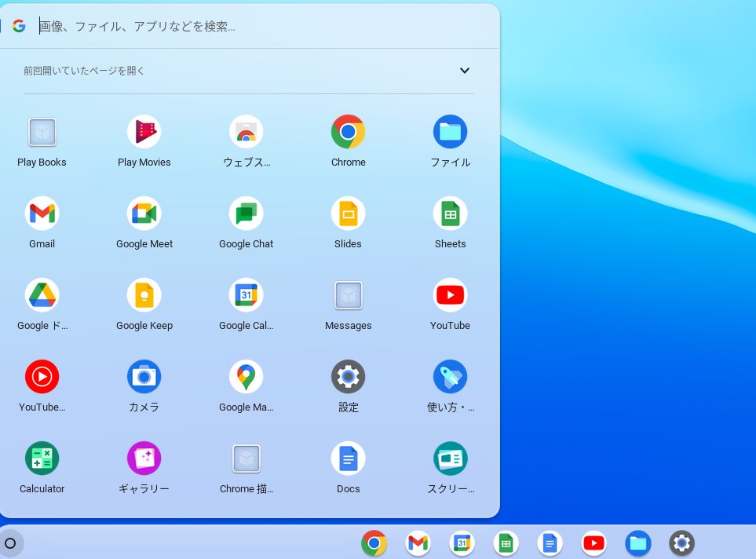Open Google Ma... Maps app
Image resolution: width=756 pixels, height=559 pixels.
pyautogui.click(x=246, y=376)
